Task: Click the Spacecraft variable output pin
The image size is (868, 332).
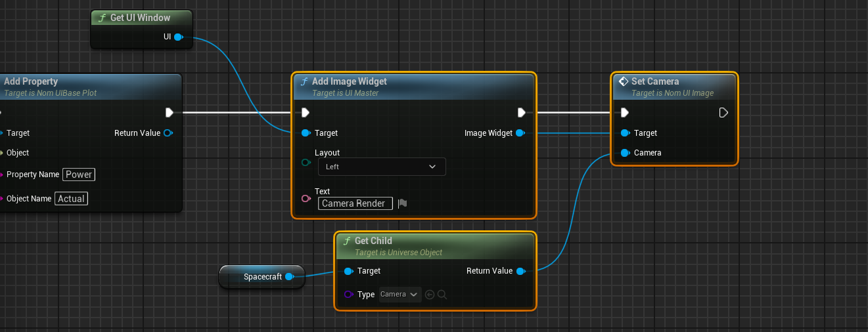Action: pyautogui.click(x=289, y=277)
